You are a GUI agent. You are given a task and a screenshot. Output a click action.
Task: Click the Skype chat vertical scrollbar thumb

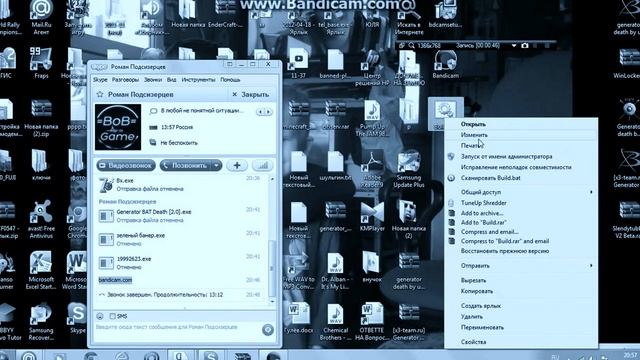coord(272,268)
